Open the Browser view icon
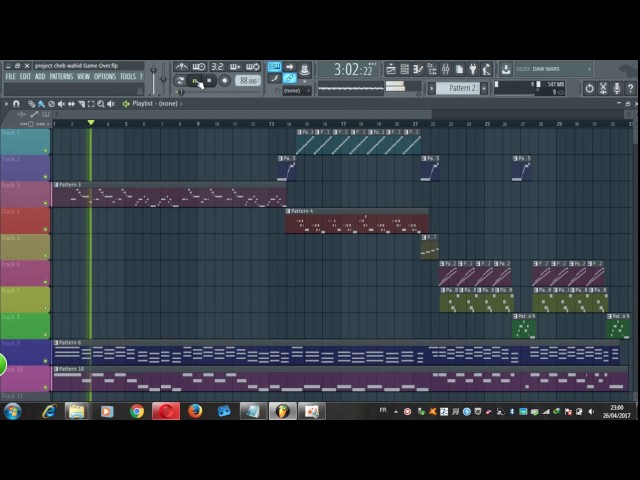This screenshot has width=640, height=480. (432, 69)
